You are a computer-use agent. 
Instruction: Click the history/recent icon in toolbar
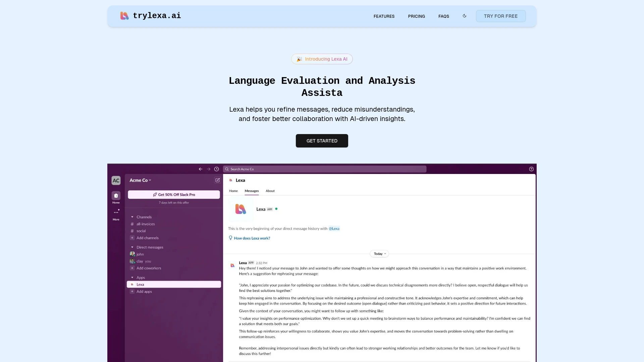click(217, 169)
